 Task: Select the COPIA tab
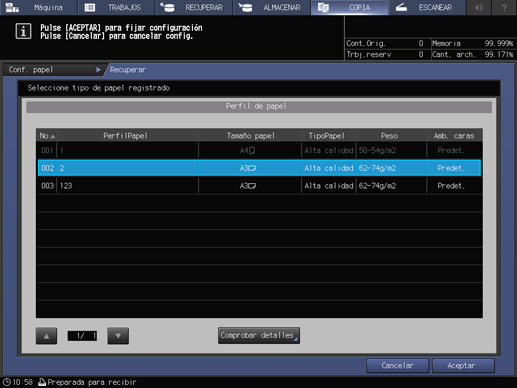[349, 7]
